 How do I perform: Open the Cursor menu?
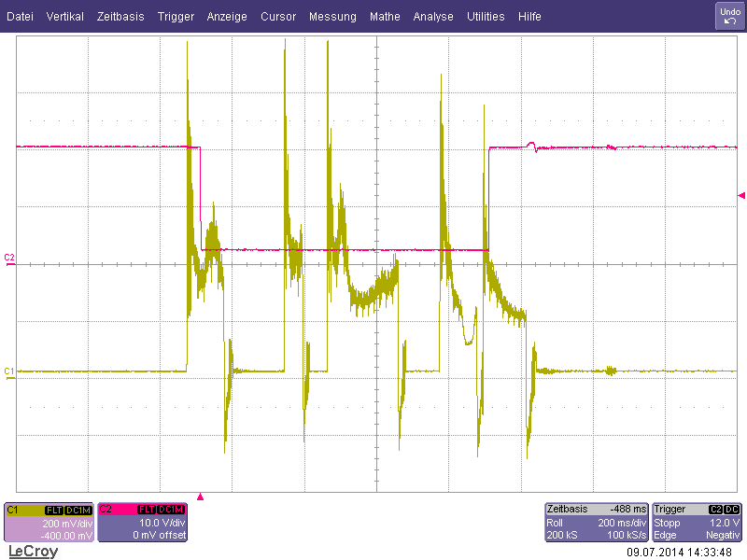[278, 17]
